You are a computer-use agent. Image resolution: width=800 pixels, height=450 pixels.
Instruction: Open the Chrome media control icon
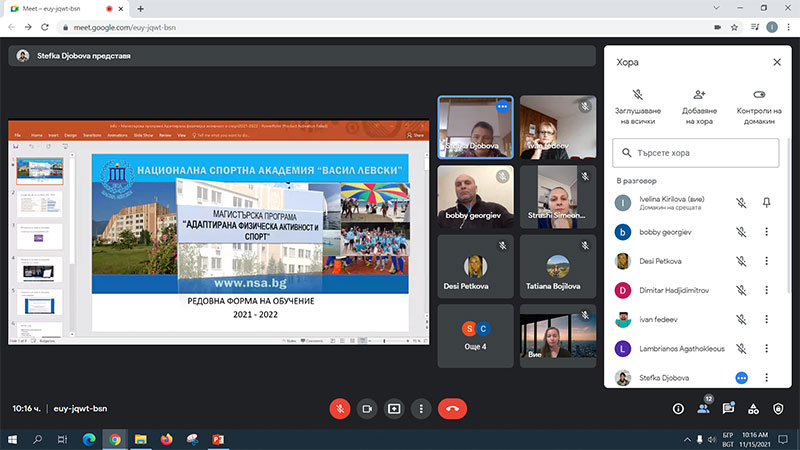[755, 27]
